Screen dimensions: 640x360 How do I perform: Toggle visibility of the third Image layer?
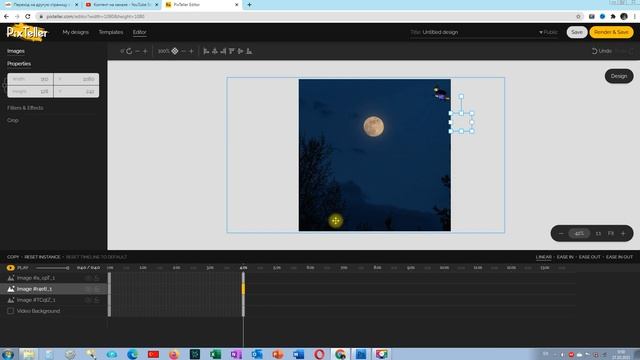[88, 300]
